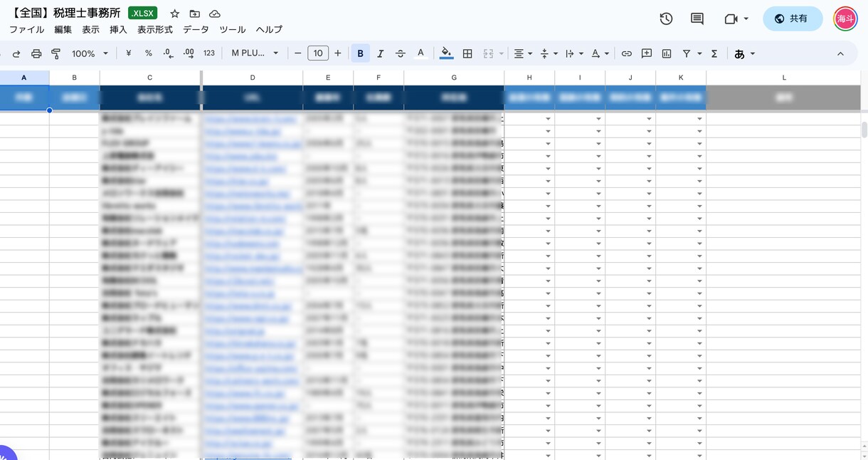Star this spreadsheet
868x460 pixels.
coord(175,14)
